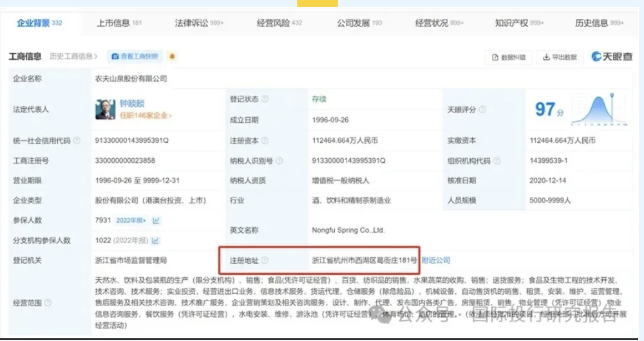This screenshot has height=341, width=644.
Task: Go to the 公司发展 tab
Action: coord(359,23)
